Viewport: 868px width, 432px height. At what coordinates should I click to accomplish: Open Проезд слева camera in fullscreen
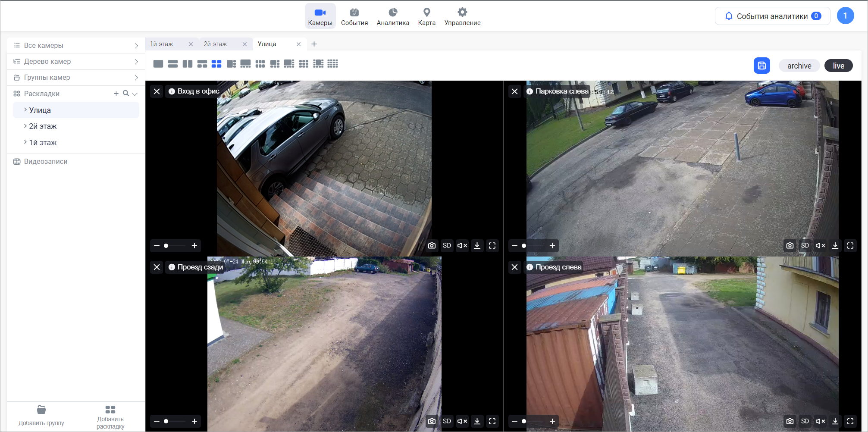click(x=850, y=421)
